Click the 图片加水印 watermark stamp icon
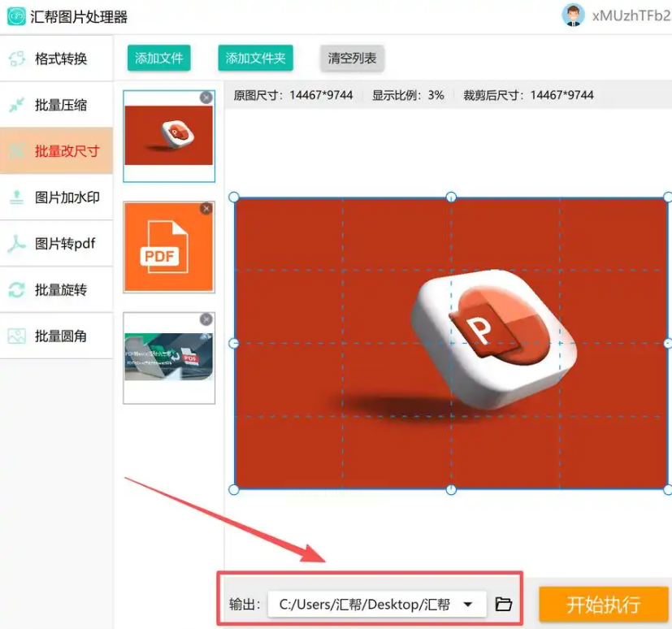Viewport: 672px width, 629px height. pyautogui.click(x=17, y=197)
